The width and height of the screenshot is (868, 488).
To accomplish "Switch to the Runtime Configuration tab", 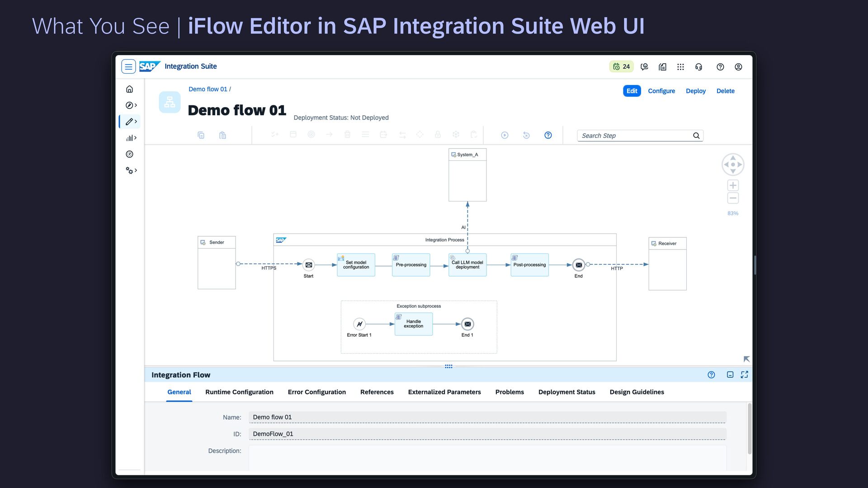I will (239, 392).
